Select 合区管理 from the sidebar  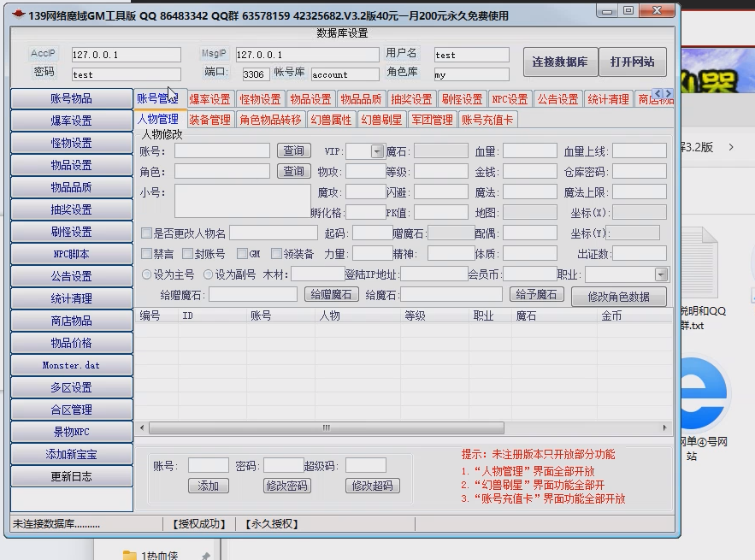click(71, 410)
